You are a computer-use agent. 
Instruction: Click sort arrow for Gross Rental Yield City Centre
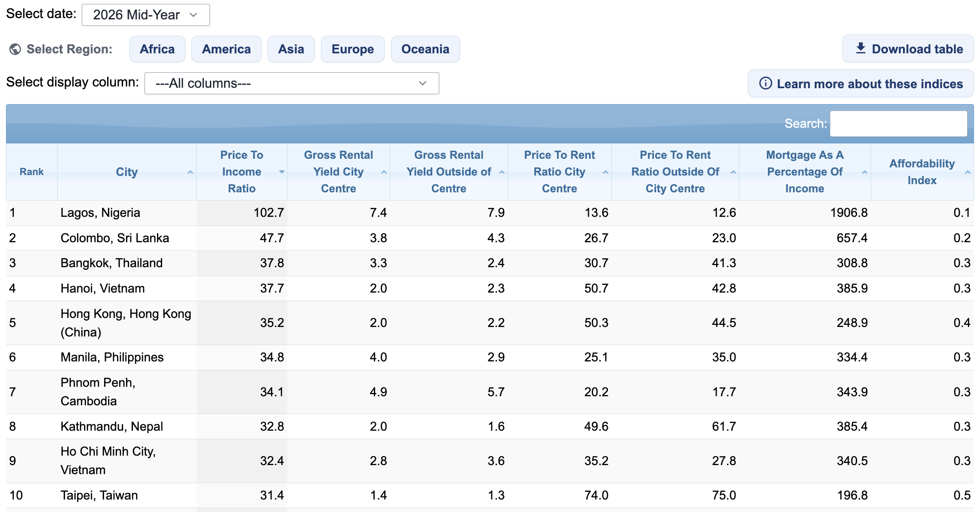(384, 172)
